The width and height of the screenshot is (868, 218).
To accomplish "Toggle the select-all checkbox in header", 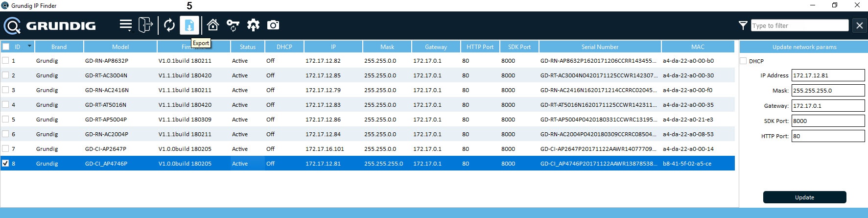I will point(6,47).
